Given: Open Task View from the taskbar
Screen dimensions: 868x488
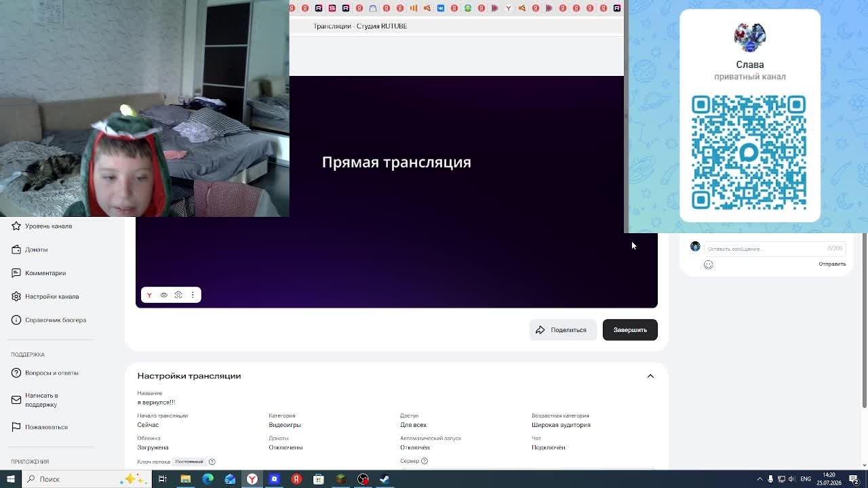Looking at the screenshot, I should [163, 479].
